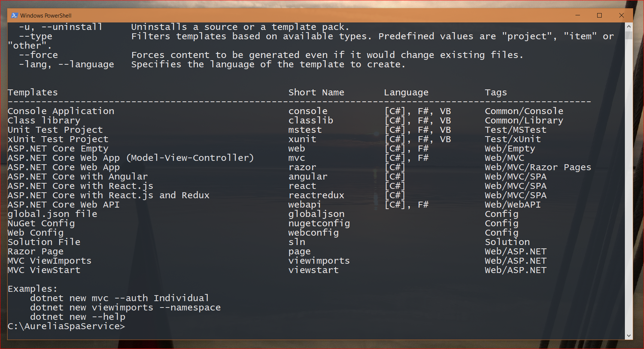Click the '-u, --uninstall' option text
The height and width of the screenshot is (349, 644).
pos(61,27)
